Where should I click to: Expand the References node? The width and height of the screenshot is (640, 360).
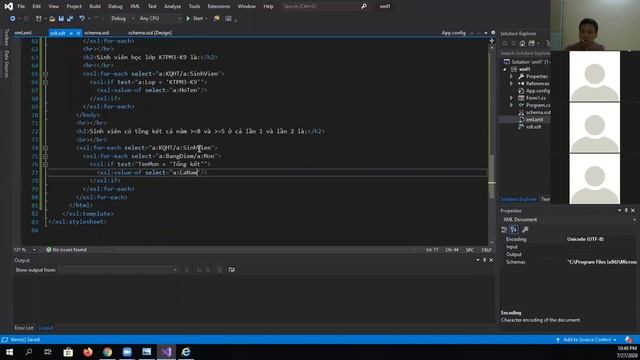pyautogui.click(x=511, y=83)
